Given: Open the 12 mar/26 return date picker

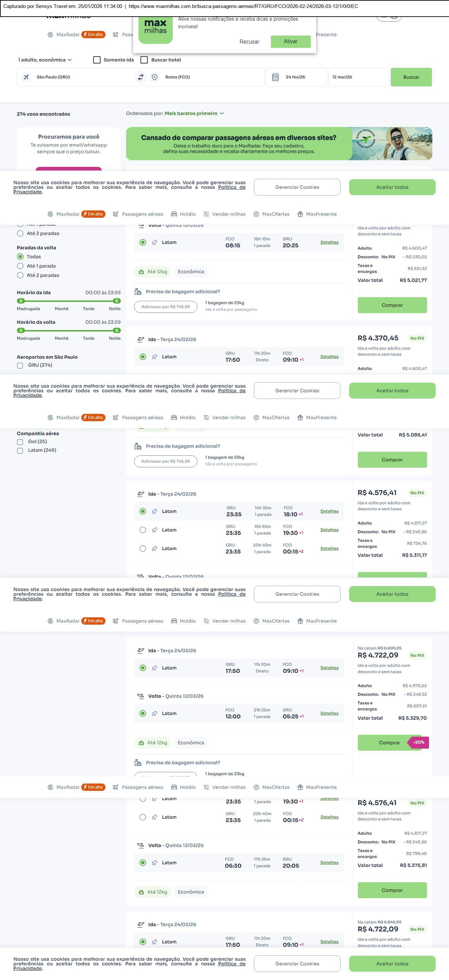Looking at the screenshot, I should (358, 77).
